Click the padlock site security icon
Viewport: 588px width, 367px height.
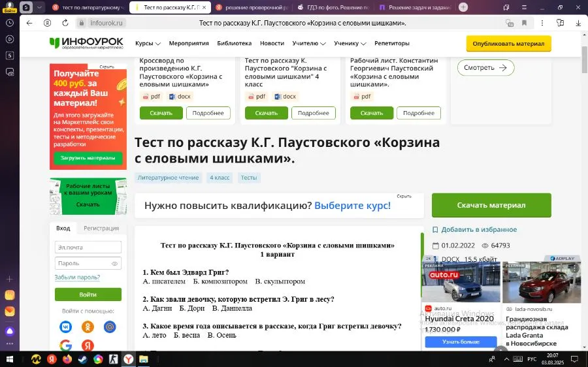coord(81,23)
